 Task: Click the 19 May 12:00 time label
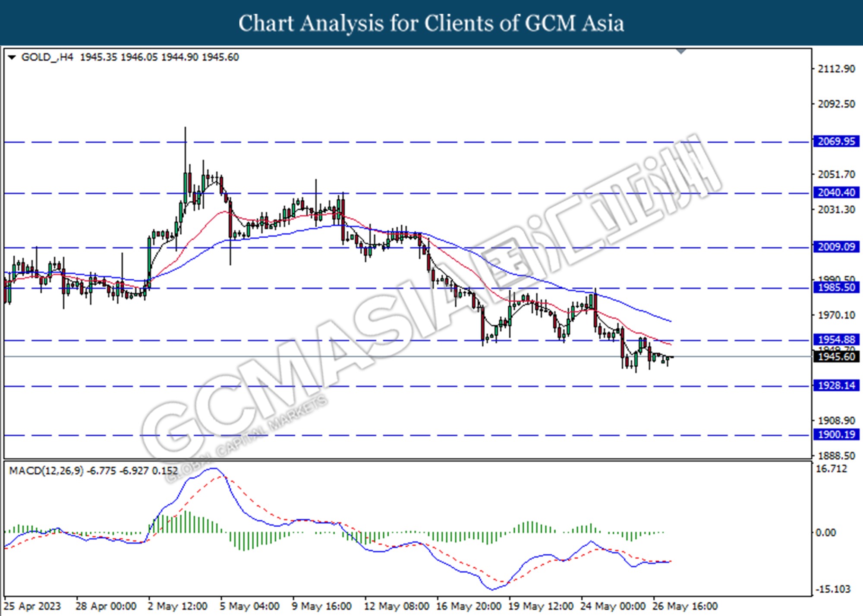(x=541, y=607)
